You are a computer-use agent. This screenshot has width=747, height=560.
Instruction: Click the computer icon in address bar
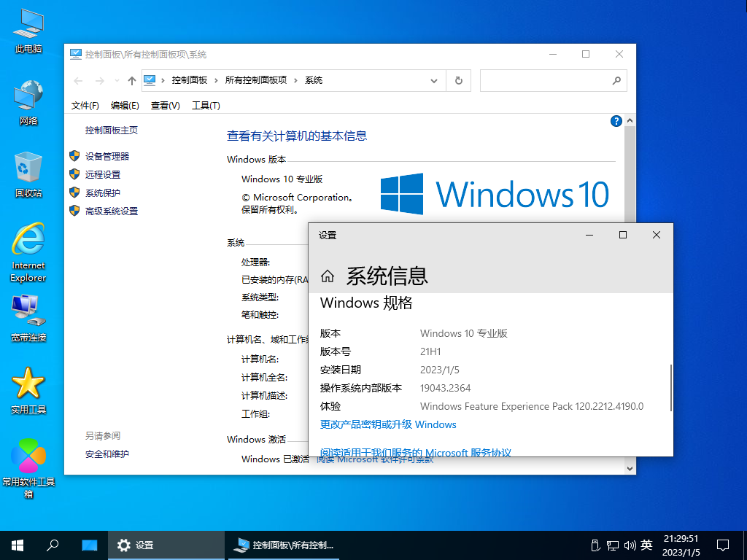(150, 80)
